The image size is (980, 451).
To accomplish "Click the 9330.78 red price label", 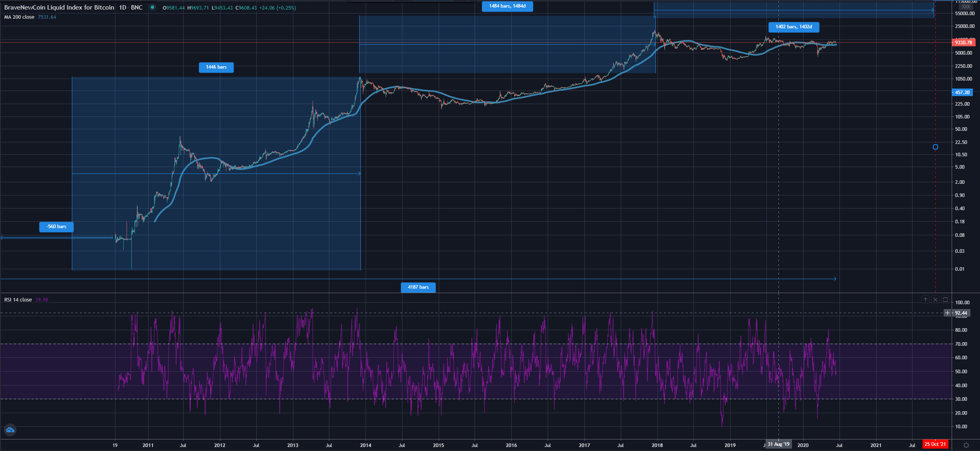I will (963, 43).
